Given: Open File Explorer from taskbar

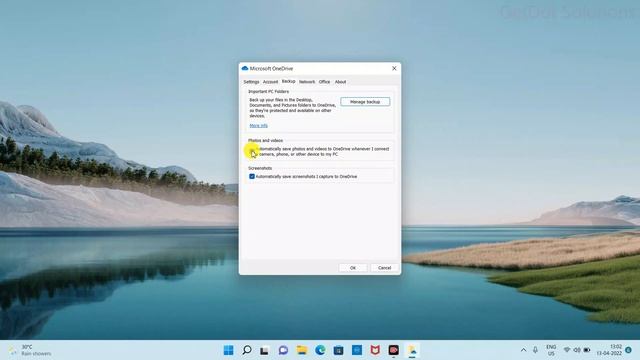Looking at the screenshot, I should click(302, 350).
